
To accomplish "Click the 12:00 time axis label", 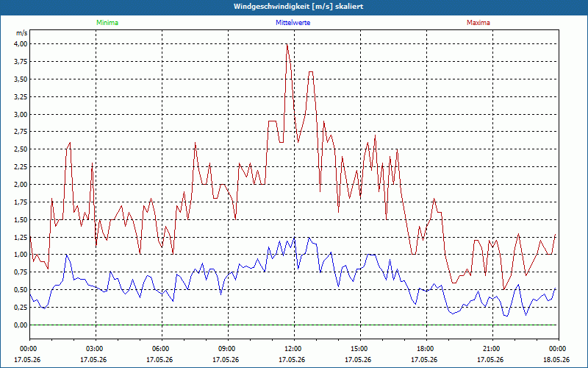I will tap(294, 349).
